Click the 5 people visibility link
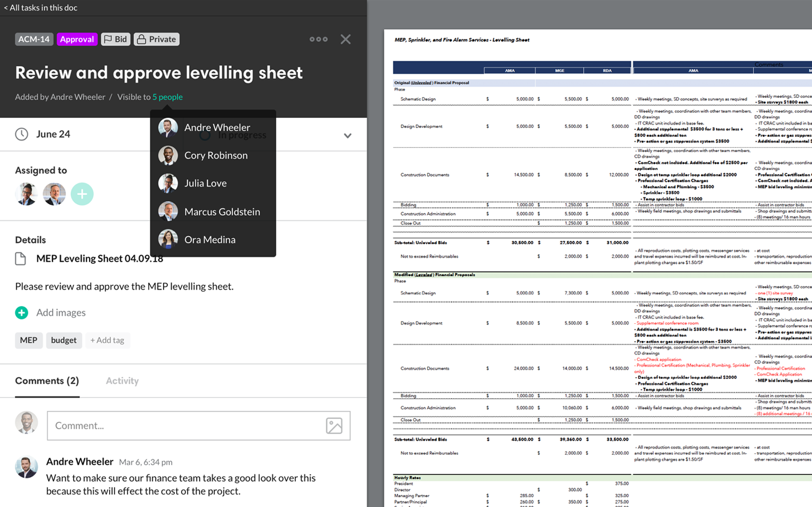The height and width of the screenshot is (507, 812). coord(168,97)
